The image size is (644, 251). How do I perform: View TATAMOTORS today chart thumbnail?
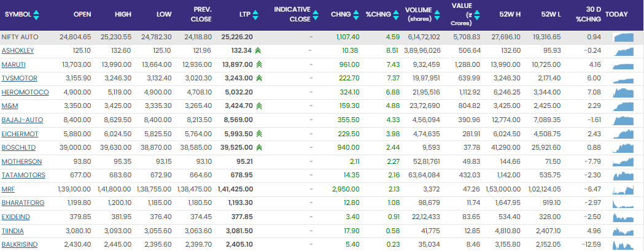pyautogui.click(x=624, y=176)
